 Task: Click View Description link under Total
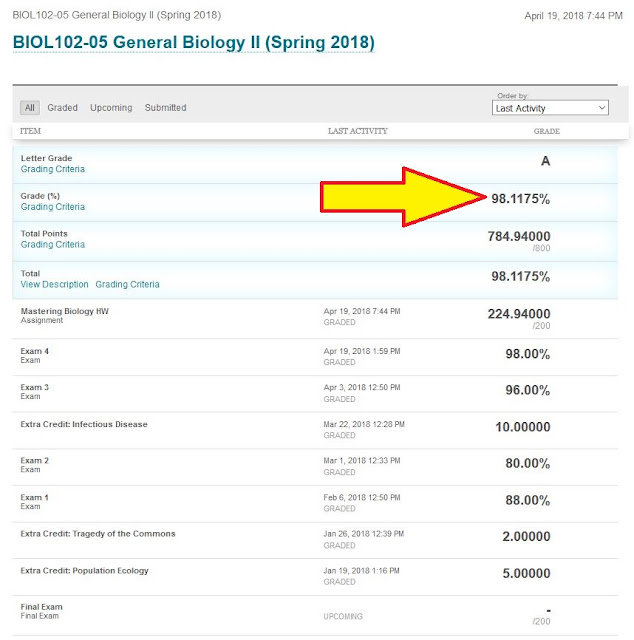[54, 285]
